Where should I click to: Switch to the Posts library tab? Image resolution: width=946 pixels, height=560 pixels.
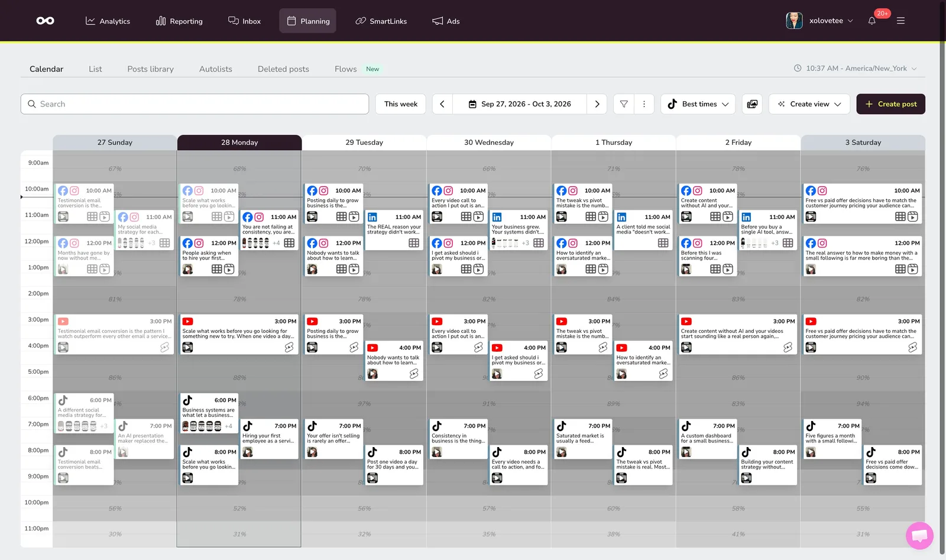[151, 69]
